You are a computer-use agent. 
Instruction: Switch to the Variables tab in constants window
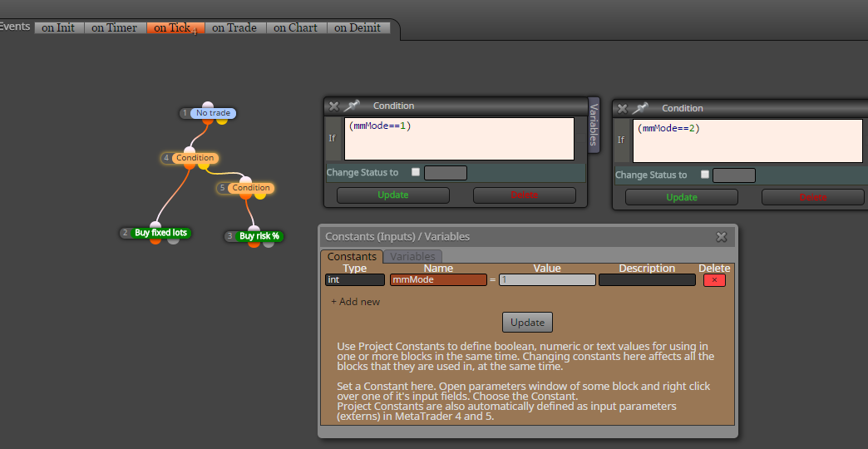tap(412, 257)
